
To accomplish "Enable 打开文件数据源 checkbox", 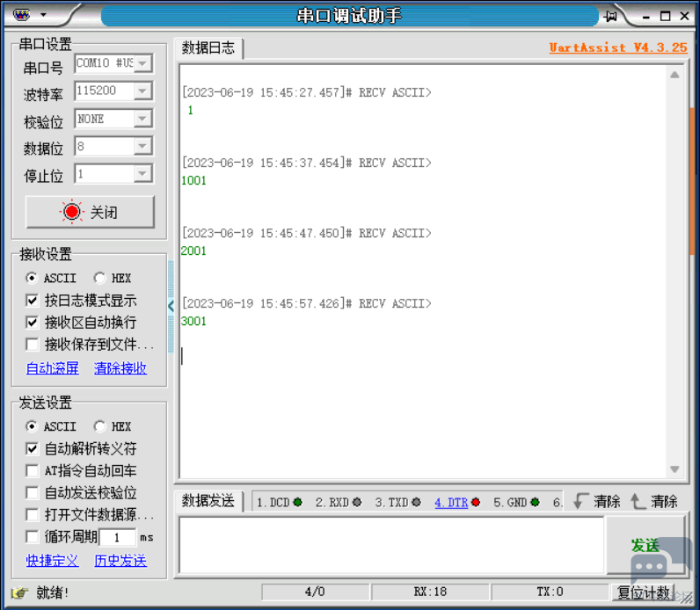I will point(32,514).
